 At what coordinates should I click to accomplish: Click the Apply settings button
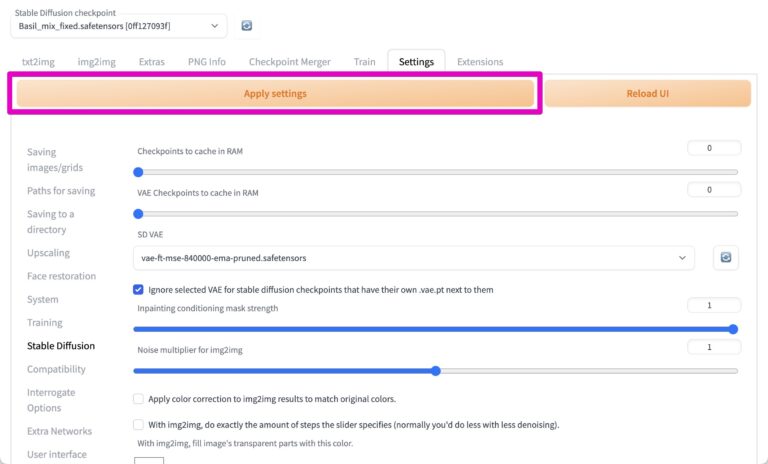(x=275, y=93)
